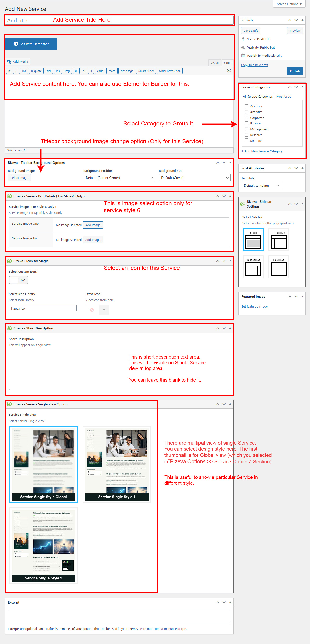Check the Advisory category checkbox
Viewport: 310px width, 644px height.
click(247, 106)
